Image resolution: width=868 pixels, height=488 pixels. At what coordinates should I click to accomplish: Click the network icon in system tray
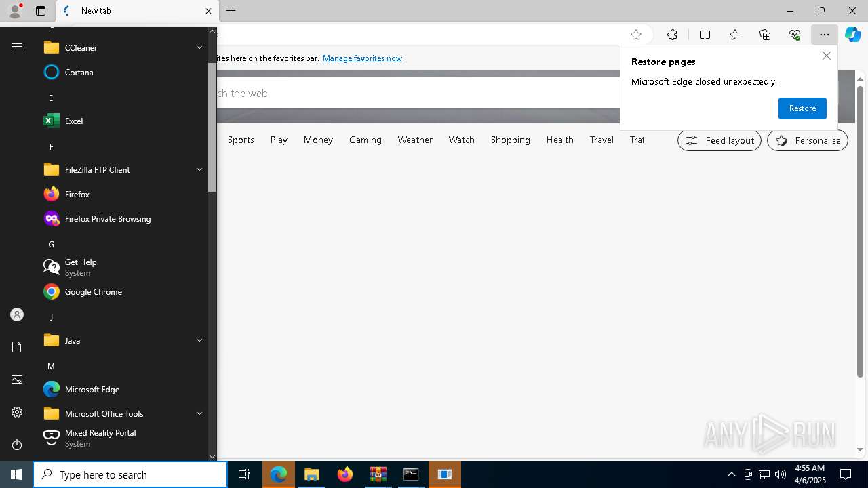(764, 474)
